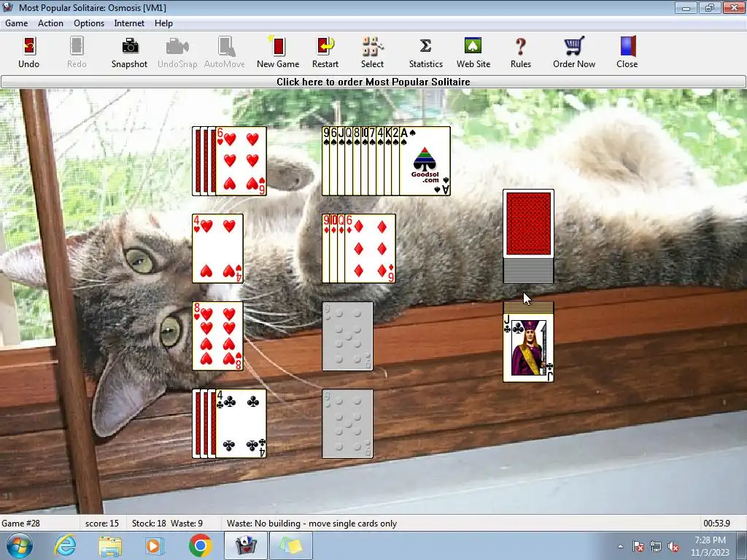Image resolution: width=747 pixels, height=560 pixels.
Task: Take a Snapshot of the game
Action: [x=129, y=52]
